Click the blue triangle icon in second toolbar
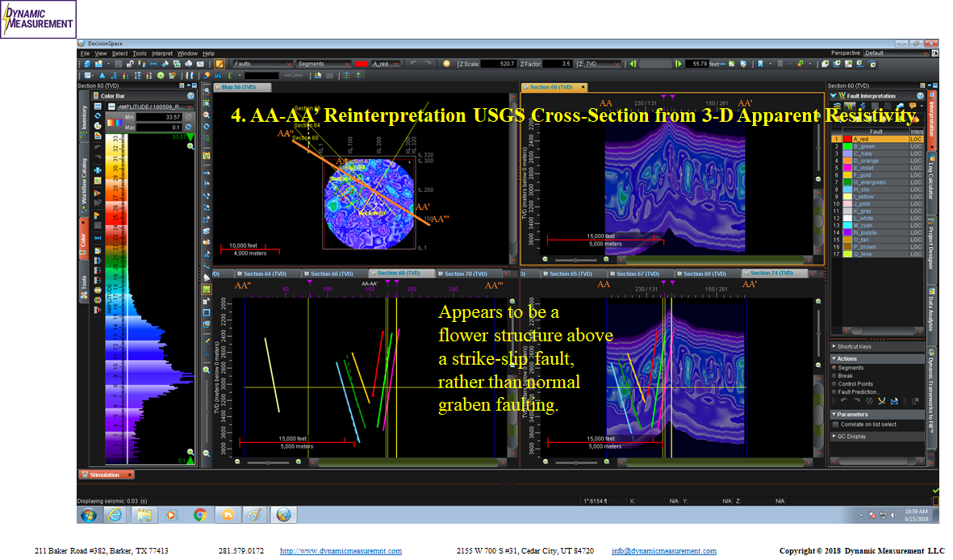The image size is (953, 560). click(x=102, y=76)
